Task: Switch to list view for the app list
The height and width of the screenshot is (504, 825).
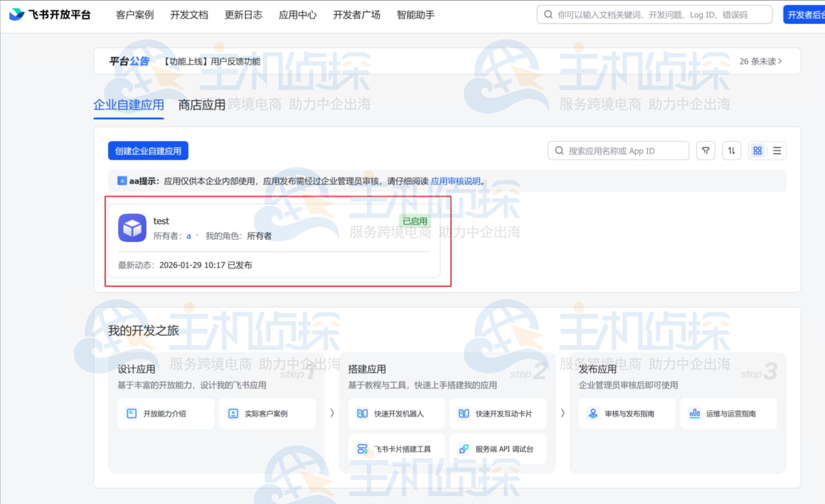Action: coord(776,150)
